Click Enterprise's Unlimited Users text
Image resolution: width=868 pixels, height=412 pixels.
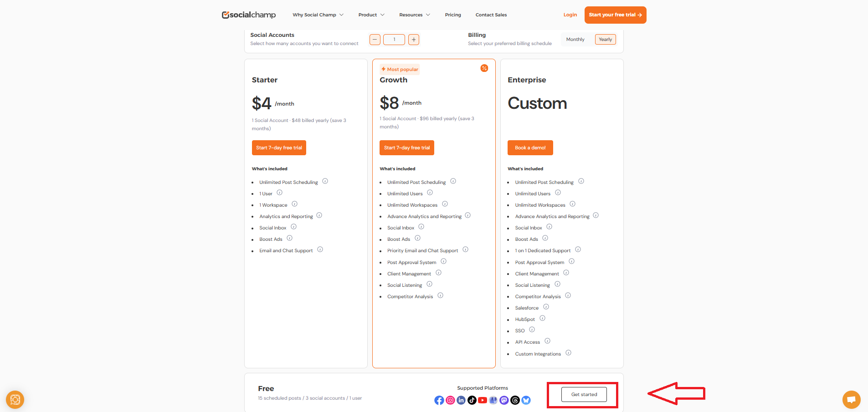click(x=533, y=194)
